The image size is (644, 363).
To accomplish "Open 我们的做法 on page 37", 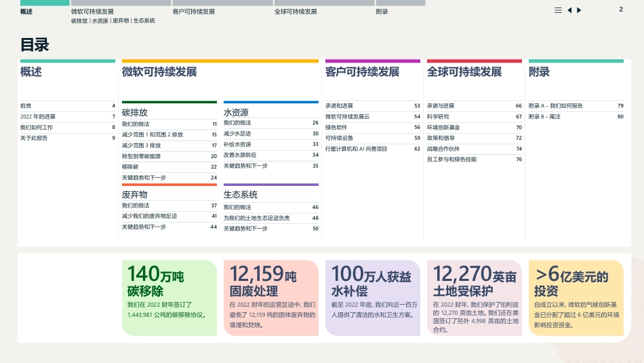I will coord(169,205).
